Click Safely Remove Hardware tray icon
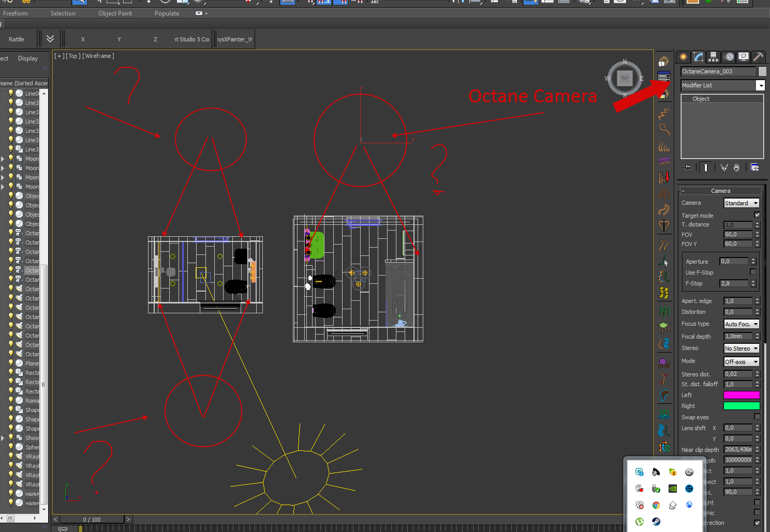 656,489
